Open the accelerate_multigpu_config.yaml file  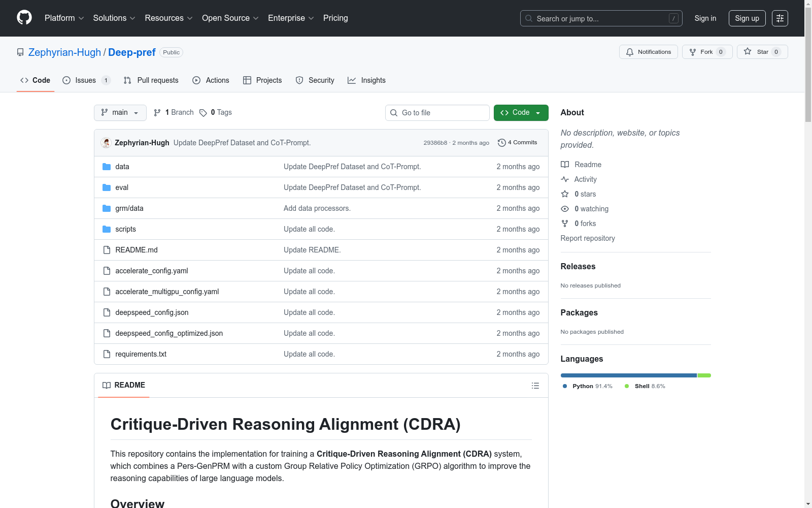(x=167, y=292)
